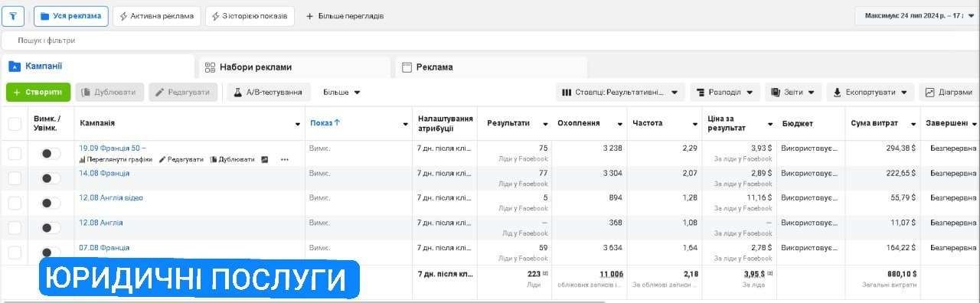Select the З історією показів view
This screenshot has height=303, width=980.
click(x=250, y=16)
